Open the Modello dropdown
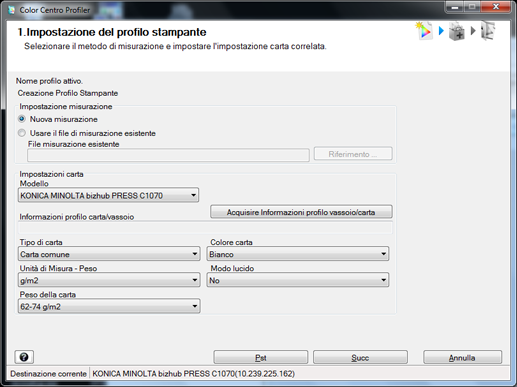Image resolution: width=517 pixels, height=387 pixels. (x=108, y=195)
